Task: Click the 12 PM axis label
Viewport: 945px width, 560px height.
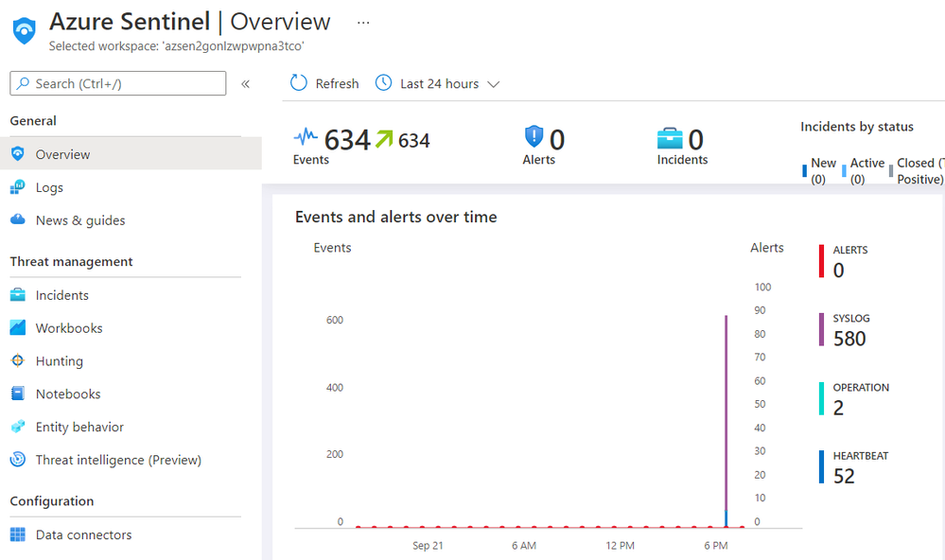Action: coord(620,545)
